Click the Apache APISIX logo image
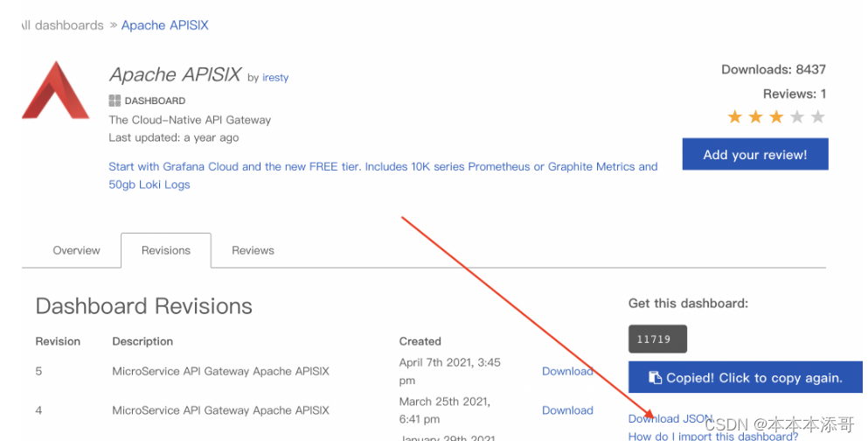 [x=55, y=90]
